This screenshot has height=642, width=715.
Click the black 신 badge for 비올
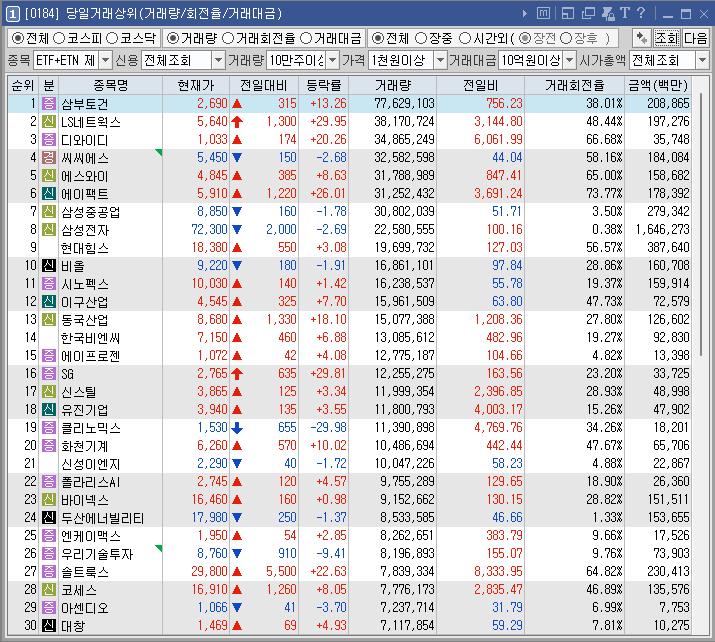[49, 265]
